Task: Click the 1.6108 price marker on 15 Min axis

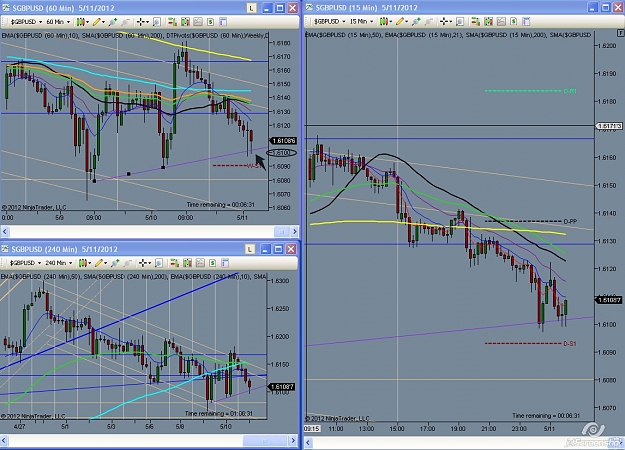Action: tap(609, 300)
